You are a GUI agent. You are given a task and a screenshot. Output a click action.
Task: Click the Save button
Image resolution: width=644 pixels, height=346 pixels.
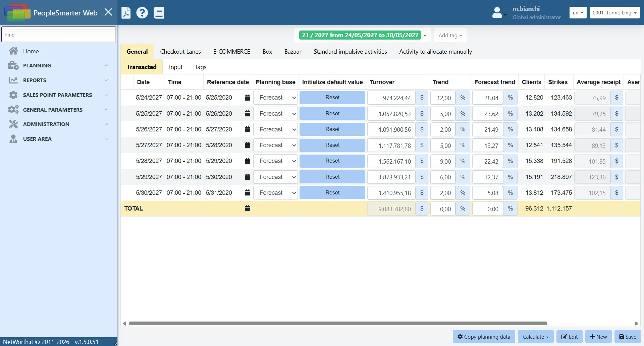point(628,337)
